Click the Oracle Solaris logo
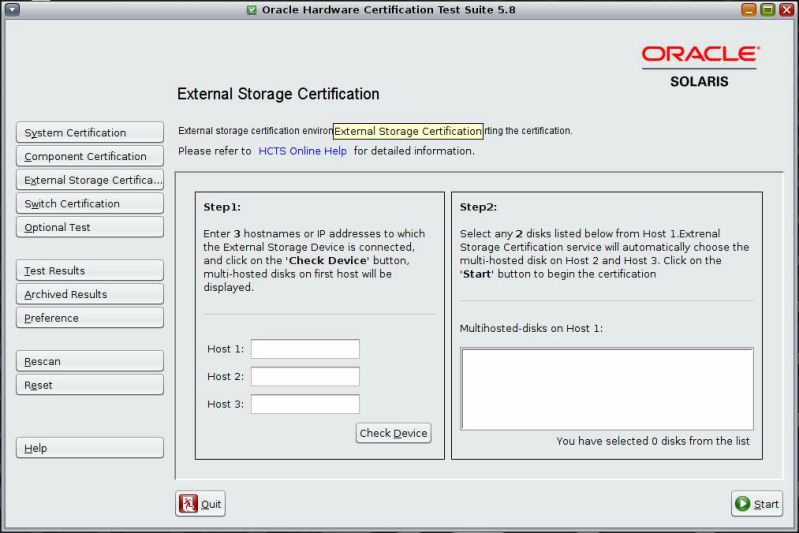 (700, 67)
